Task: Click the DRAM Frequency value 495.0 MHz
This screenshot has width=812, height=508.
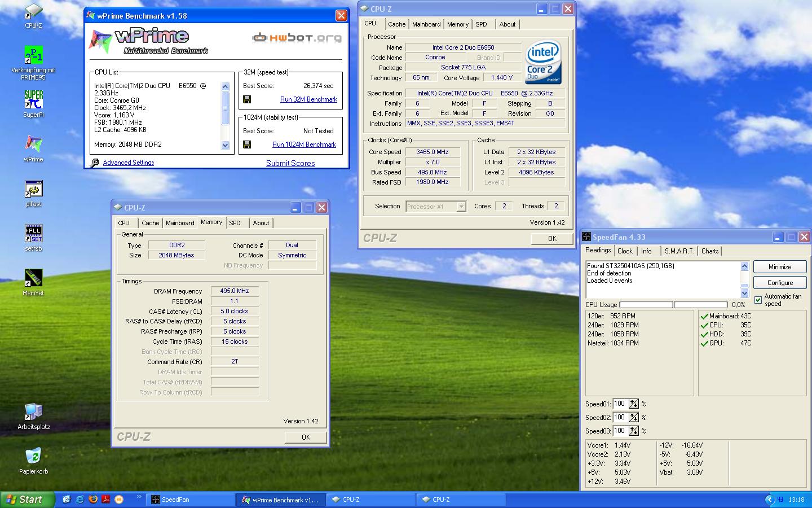Action: point(235,291)
